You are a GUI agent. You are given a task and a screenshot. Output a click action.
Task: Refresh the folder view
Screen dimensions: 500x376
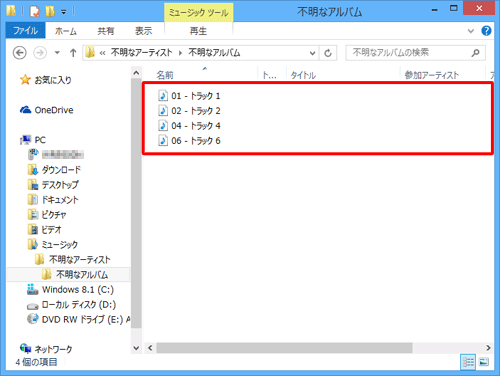[328, 53]
